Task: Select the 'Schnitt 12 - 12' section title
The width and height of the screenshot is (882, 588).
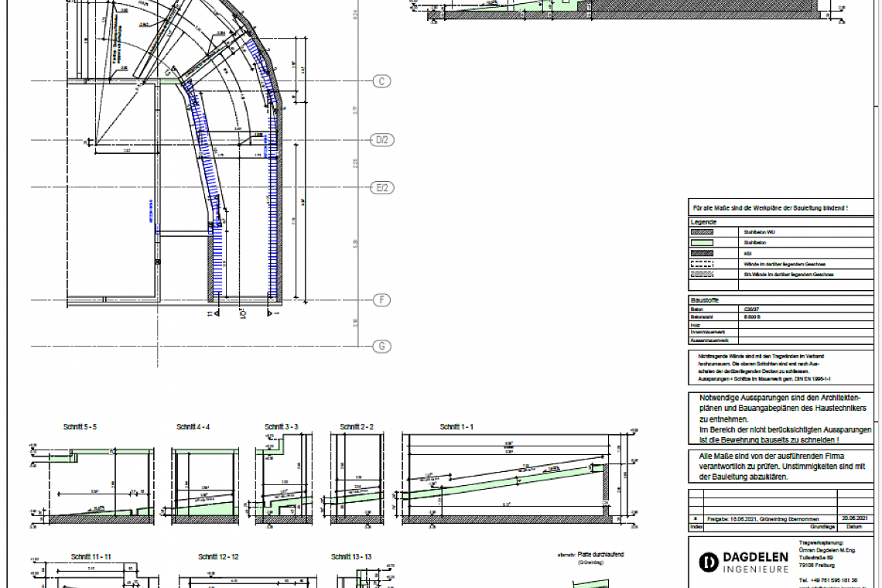Action: pyautogui.click(x=219, y=557)
